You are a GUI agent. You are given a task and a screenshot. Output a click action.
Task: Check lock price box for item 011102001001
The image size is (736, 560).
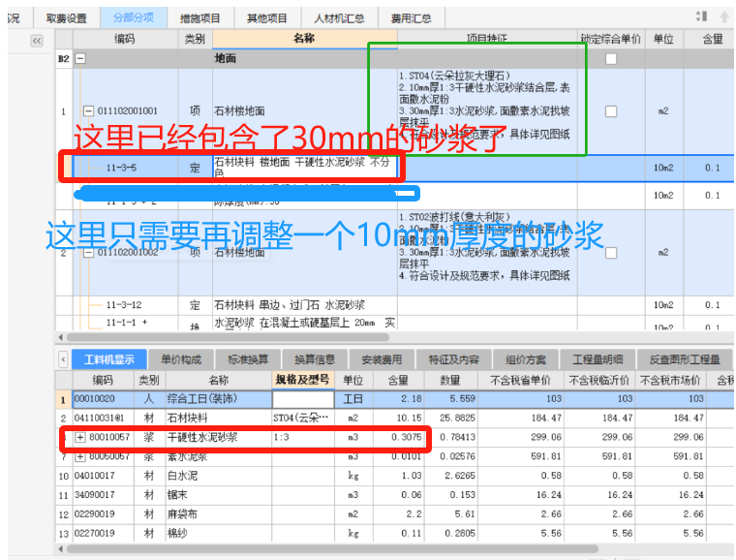611,111
